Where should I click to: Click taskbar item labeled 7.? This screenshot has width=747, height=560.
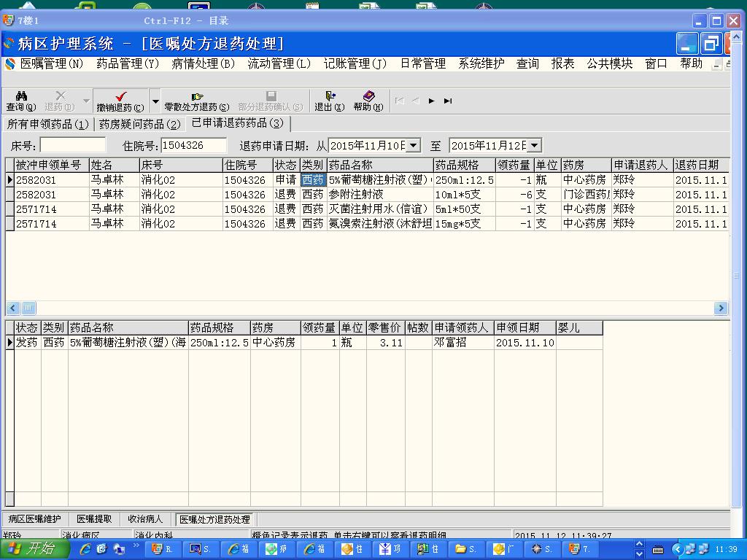tap(579, 549)
